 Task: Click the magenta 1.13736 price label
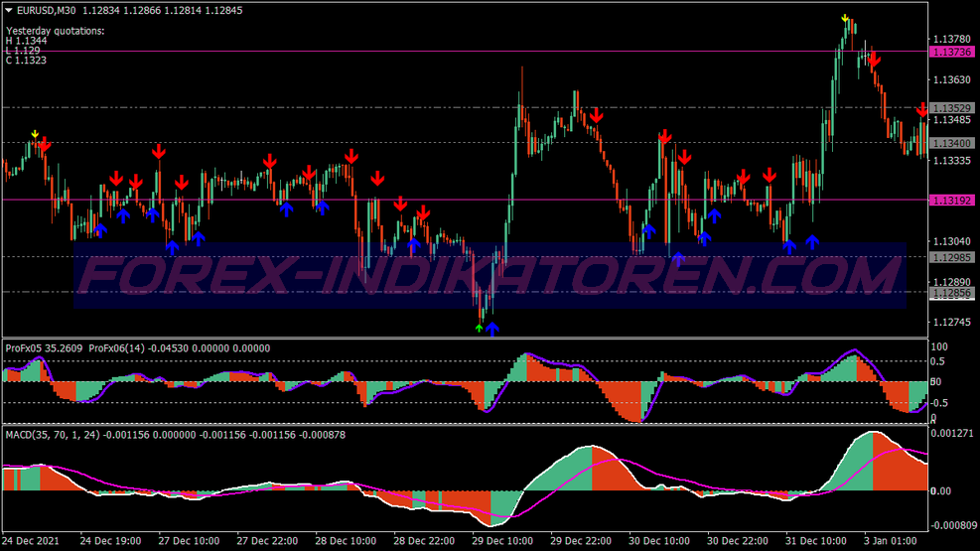(x=951, y=52)
